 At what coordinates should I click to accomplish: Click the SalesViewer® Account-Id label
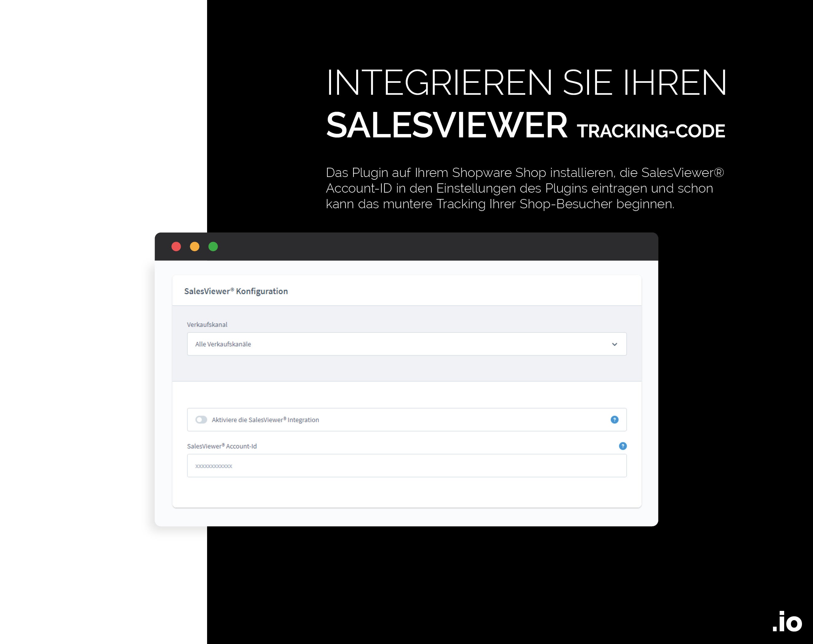tap(222, 446)
